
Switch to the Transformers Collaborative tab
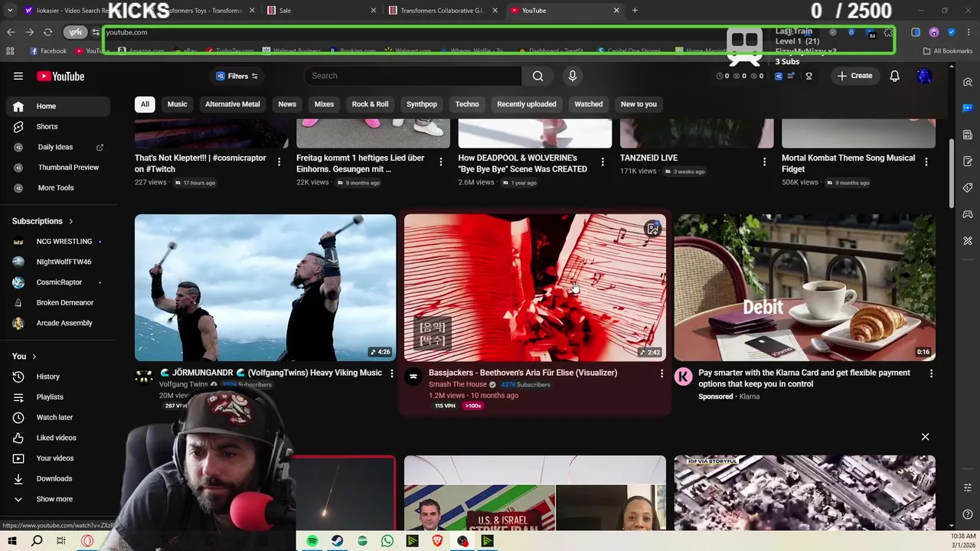pyautogui.click(x=443, y=11)
